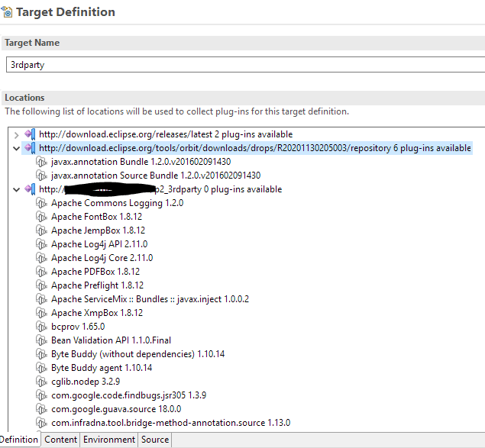
Task: Click plug-in icon of cglib.nodep
Action: [x=41, y=381]
